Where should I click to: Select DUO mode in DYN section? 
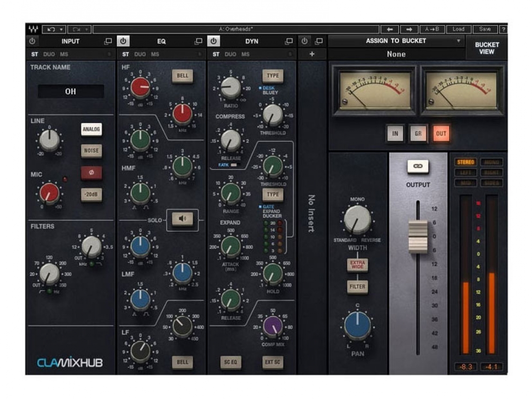click(x=231, y=55)
